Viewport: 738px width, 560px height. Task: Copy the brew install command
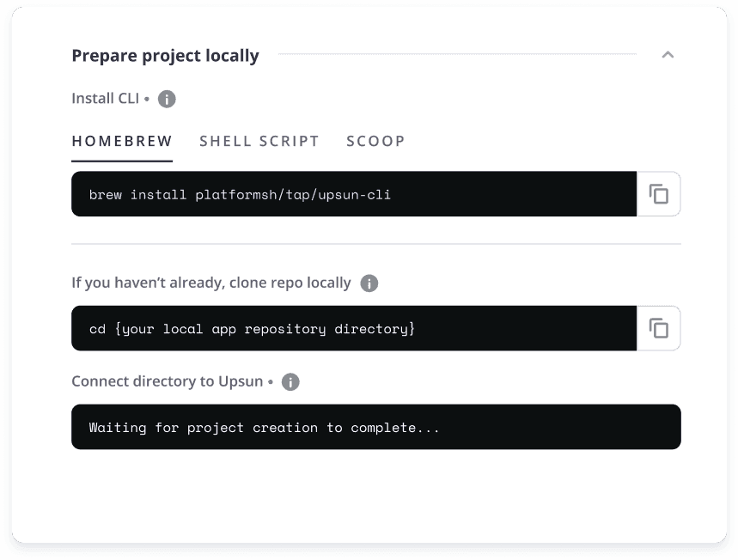[658, 194]
